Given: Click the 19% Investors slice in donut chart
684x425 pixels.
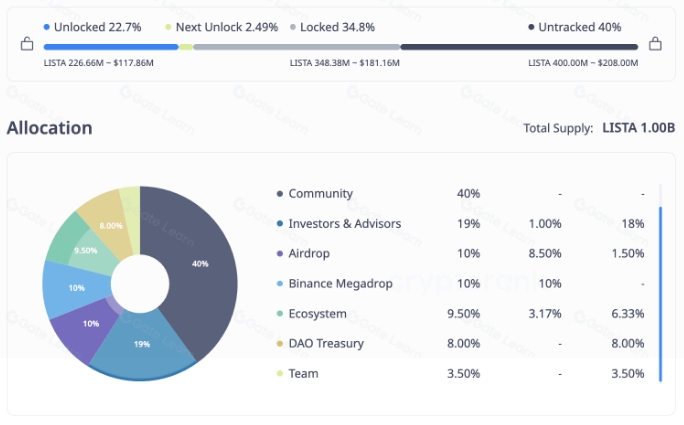Looking at the screenshot, I should (x=142, y=345).
